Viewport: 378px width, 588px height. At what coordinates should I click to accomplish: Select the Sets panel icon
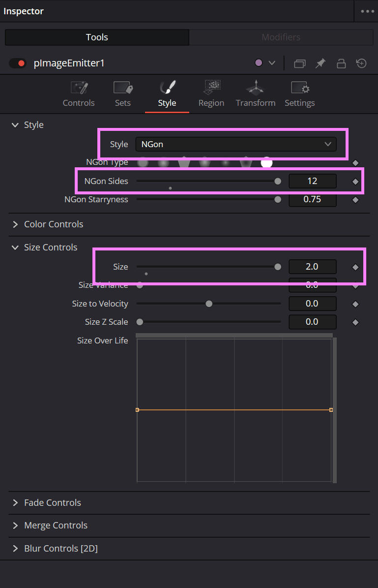[x=122, y=93]
